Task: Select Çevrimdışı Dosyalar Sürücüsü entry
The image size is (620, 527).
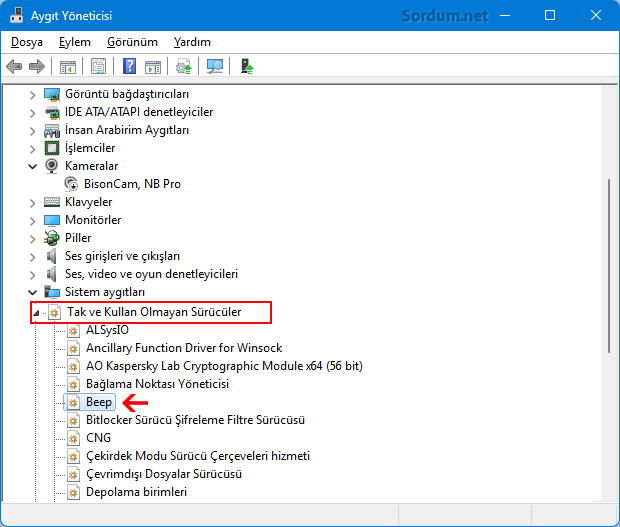Action: (164, 474)
